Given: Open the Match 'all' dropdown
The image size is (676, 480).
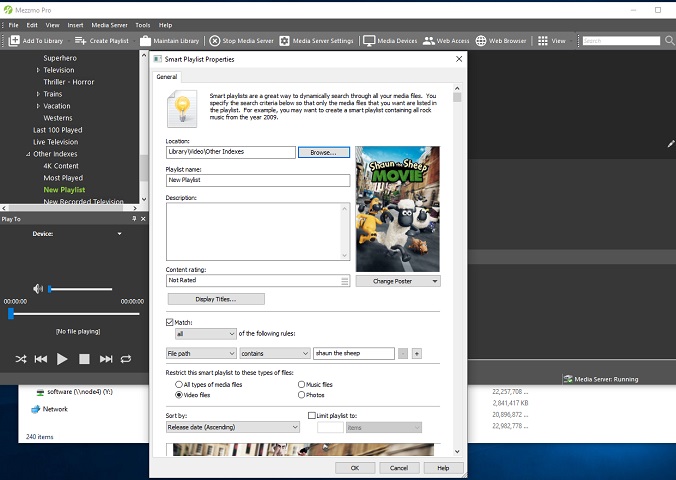Looking at the screenshot, I should click(206, 334).
